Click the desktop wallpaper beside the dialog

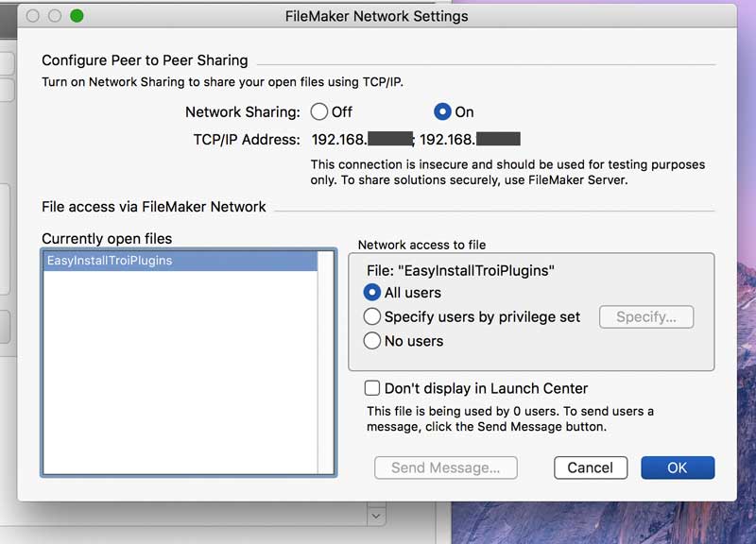tap(747, 283)
